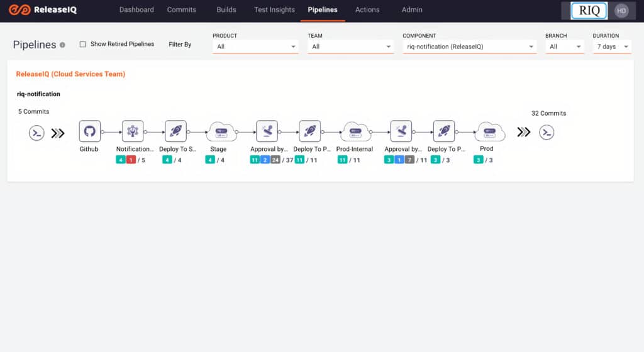Click the green 4 badge under Notification

point(121,160)
